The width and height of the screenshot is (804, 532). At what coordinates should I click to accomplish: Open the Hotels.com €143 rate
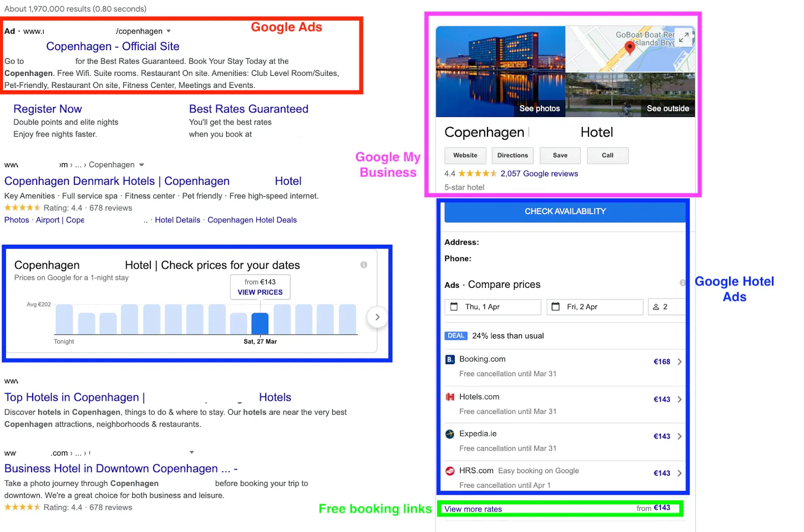(x=662, y=399)
